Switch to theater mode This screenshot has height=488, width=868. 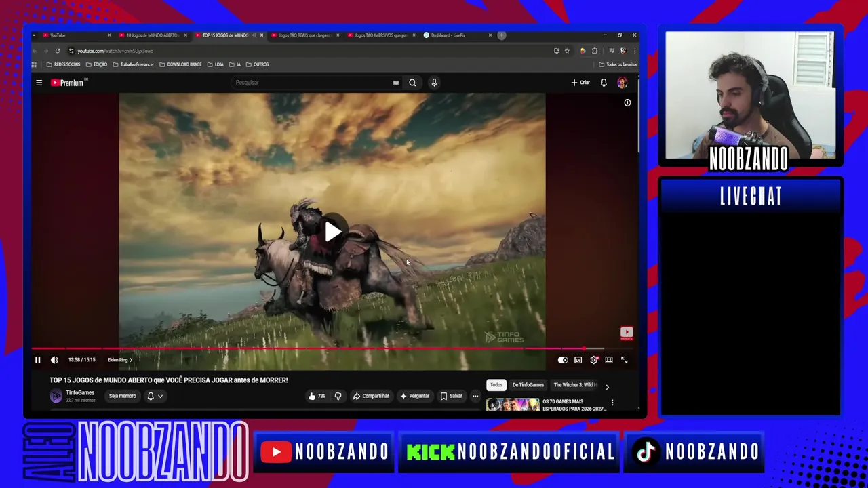[x=609, y=360]
